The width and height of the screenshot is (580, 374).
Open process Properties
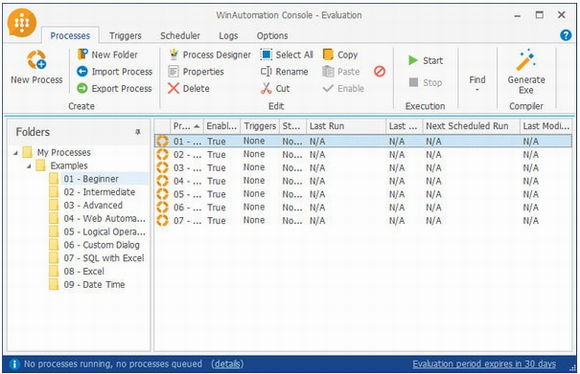(x=196, y=71)
